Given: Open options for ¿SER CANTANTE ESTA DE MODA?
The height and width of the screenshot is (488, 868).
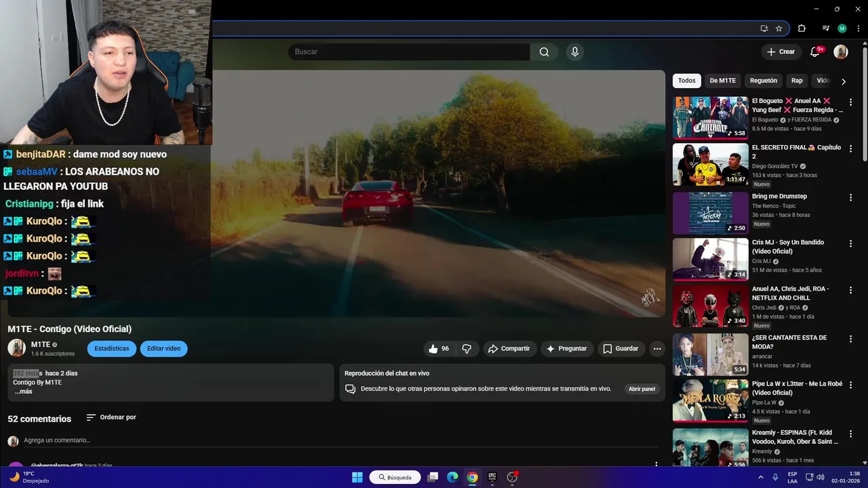Looking at the screenshot, I should coord(850,338).
